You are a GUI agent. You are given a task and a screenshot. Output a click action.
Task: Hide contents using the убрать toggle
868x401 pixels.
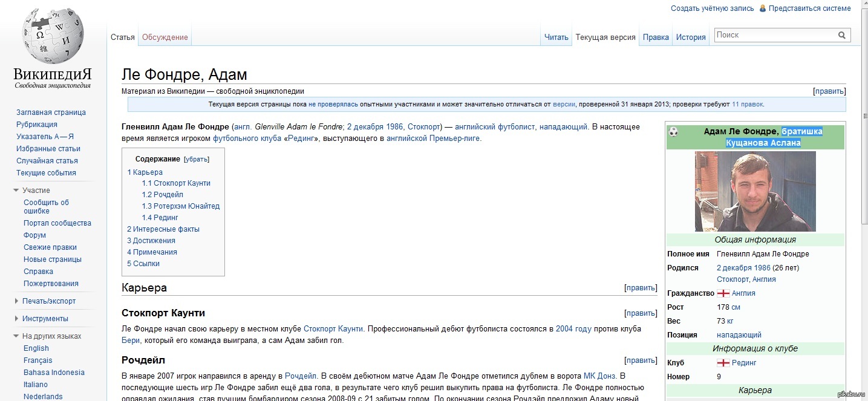(x=197, y=160)
